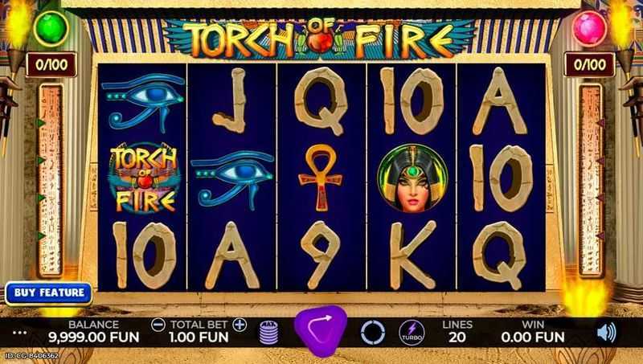Click the golden ankh symbol

(x=320, y=178)
